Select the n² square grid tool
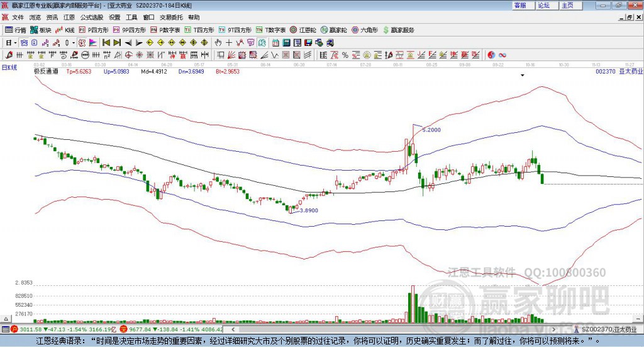644x347 pixels. click(x=107, y=55)
